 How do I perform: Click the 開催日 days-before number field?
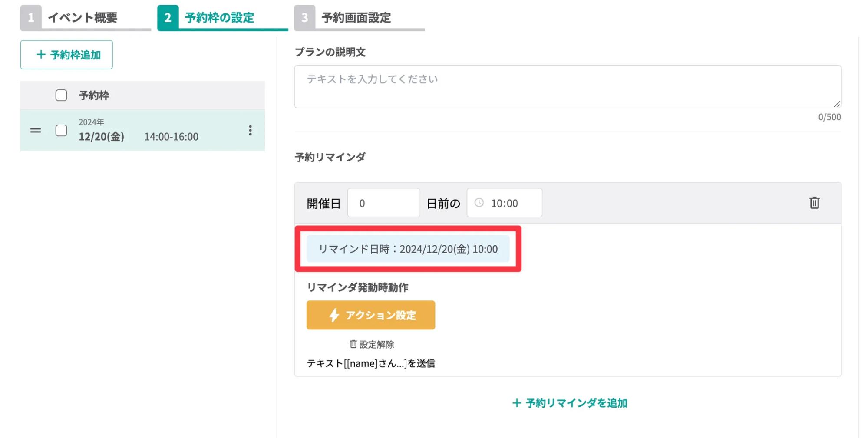click(x=383, y=202)
